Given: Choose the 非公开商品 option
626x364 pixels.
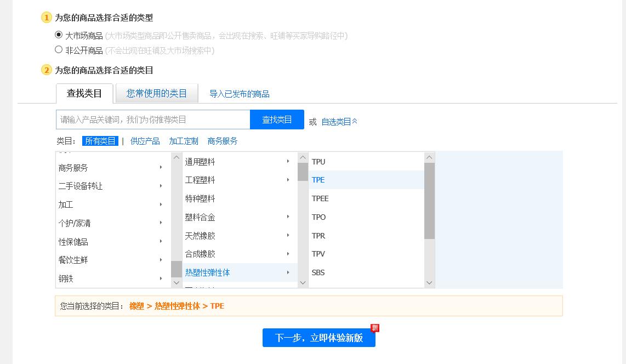Looking at the screenshot, I should [x=59, y=49].
